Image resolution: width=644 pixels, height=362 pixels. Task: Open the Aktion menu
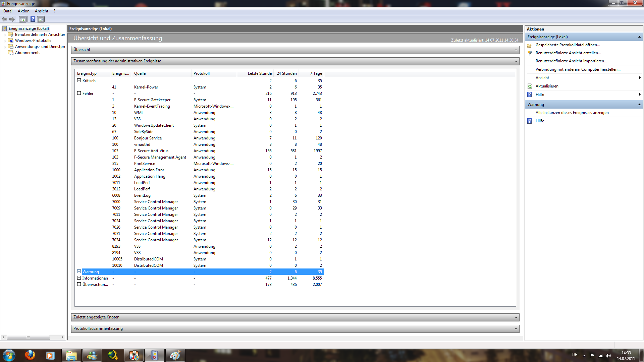pyautogui.click(x=23, y=11)
